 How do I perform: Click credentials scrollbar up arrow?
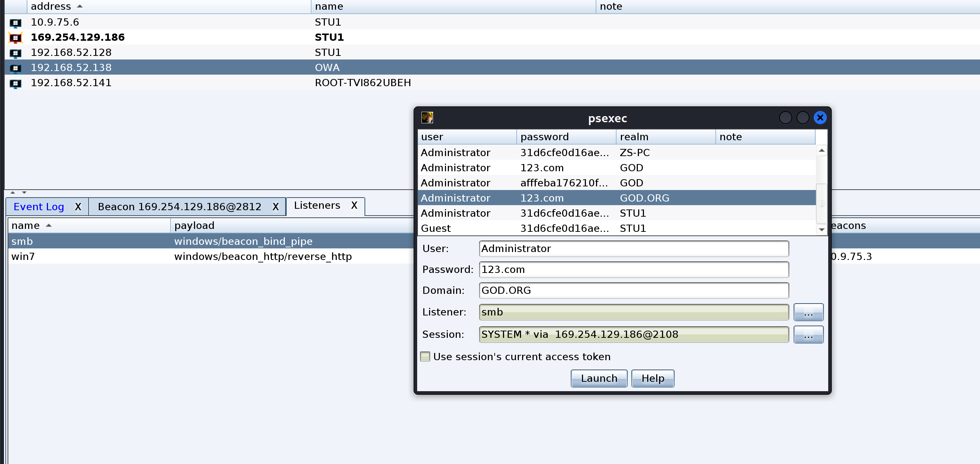[x=821, y=151]
